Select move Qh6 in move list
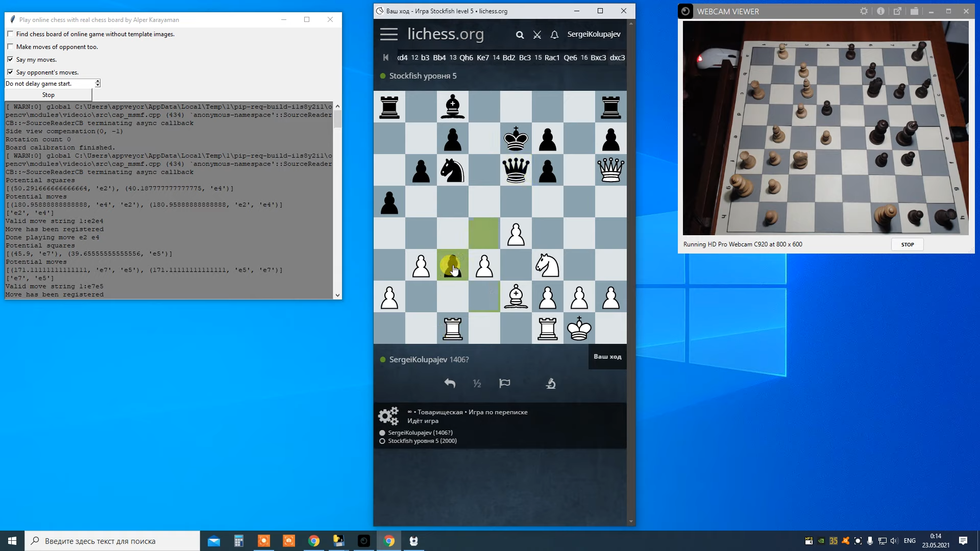980x551 pixels. [x=466, y=58]
